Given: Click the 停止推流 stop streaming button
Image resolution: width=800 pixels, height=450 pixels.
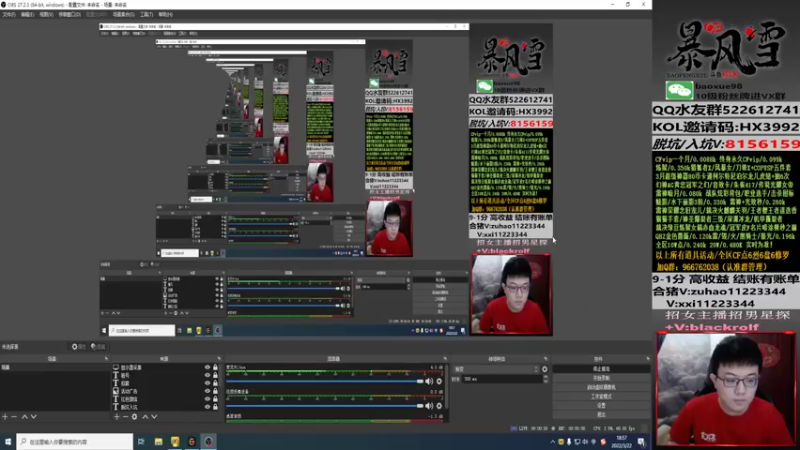Looking at the screenshot, I should (x=602, y=369).
